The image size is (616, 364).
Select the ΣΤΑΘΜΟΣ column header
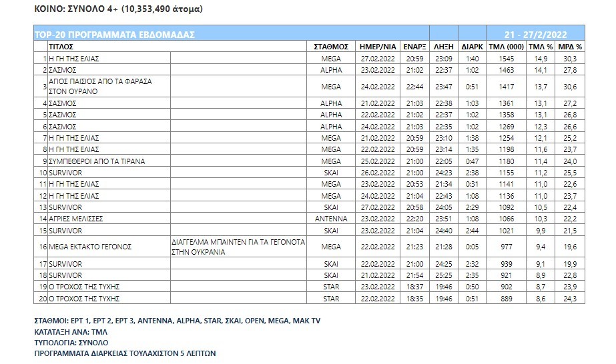click(x=331, y=47)
